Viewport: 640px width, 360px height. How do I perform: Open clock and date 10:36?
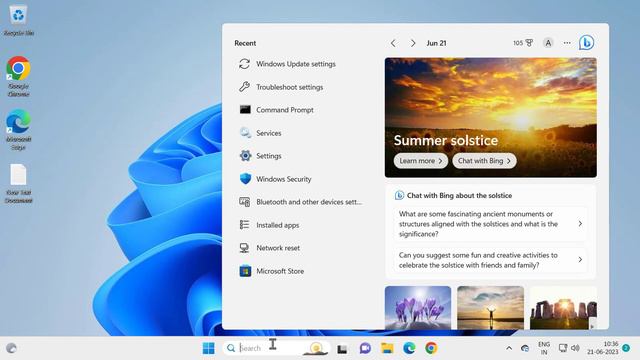(603, 348)
